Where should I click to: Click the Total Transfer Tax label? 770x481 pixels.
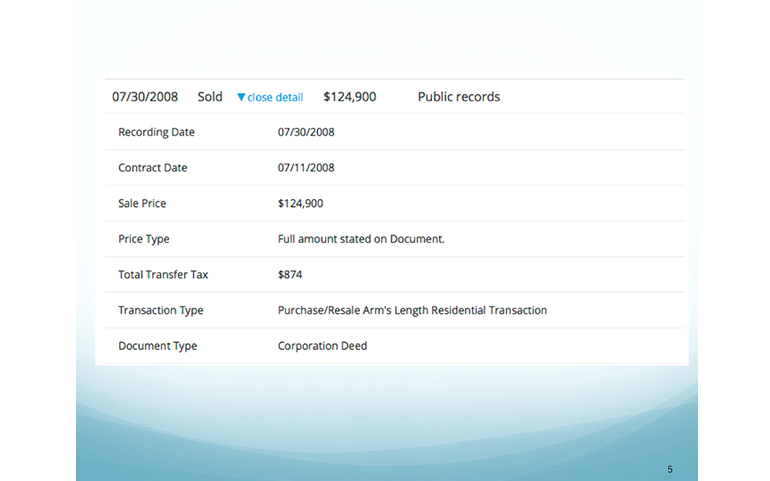[x=163, y=274]
